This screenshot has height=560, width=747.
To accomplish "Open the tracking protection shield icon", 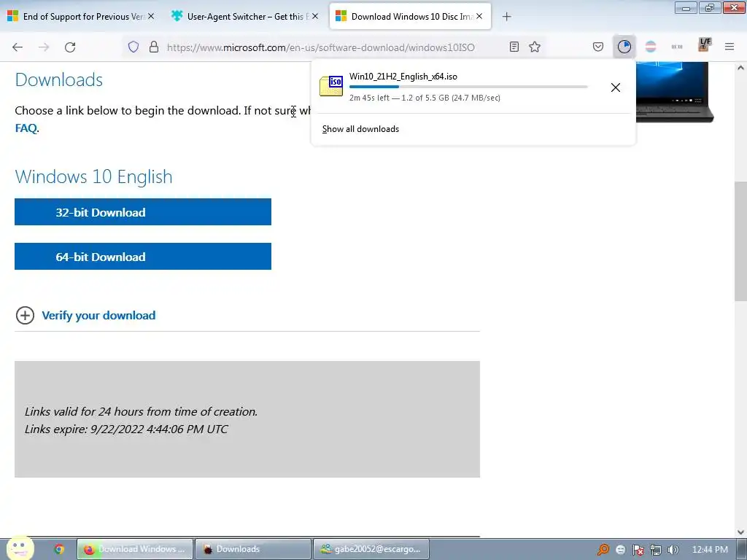I will (x=133, y=47).
